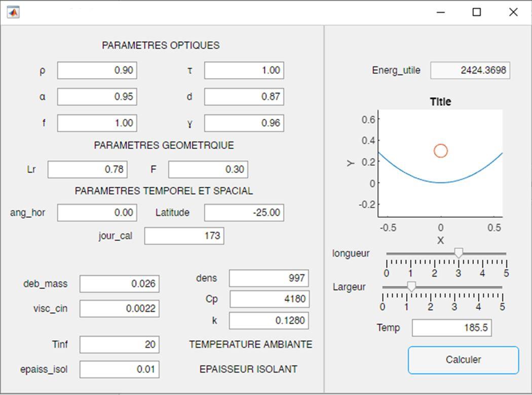Minimize the application window
This screenshot has height=395, width=532.
(441, 13)
